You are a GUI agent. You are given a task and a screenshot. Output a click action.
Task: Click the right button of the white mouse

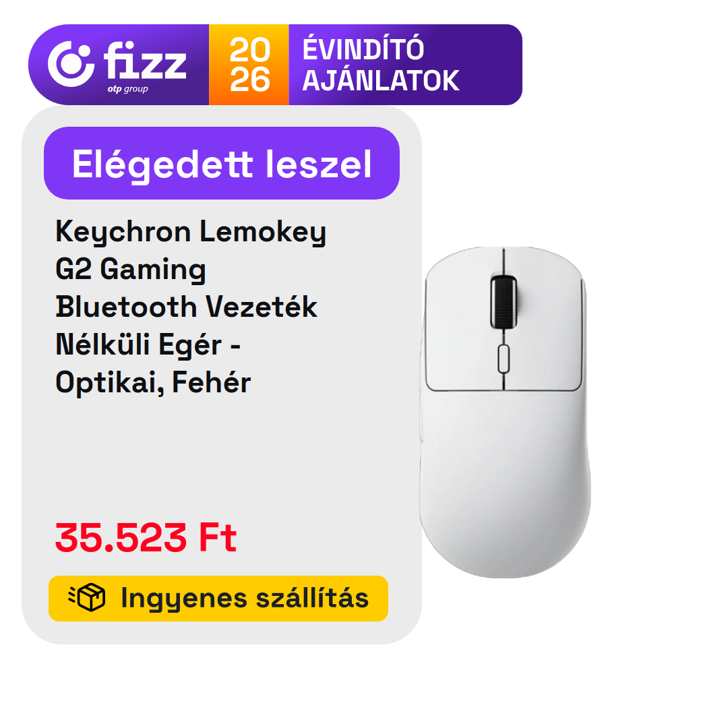[543, 320]
